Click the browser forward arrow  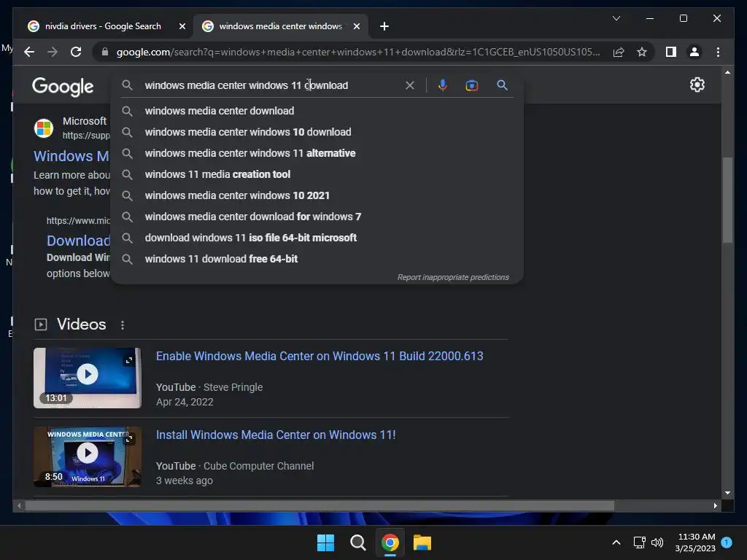(x=53, y=52)
